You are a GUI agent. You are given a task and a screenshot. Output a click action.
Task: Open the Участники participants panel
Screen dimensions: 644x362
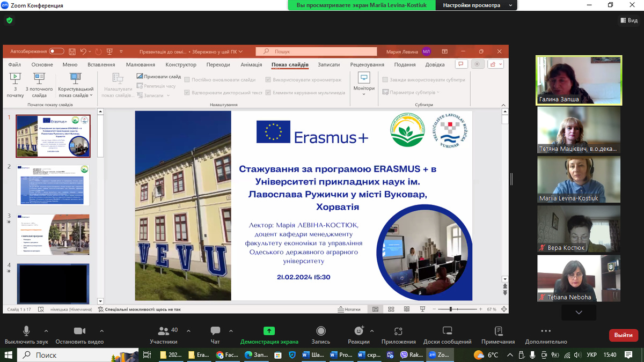[164, 335]
